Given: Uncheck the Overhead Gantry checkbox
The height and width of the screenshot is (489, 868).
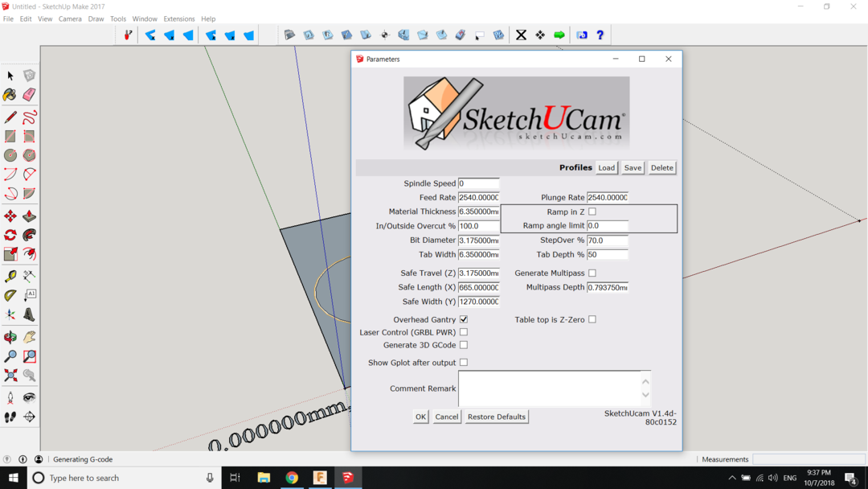Looking at the screenshot, I should (464, 319).
